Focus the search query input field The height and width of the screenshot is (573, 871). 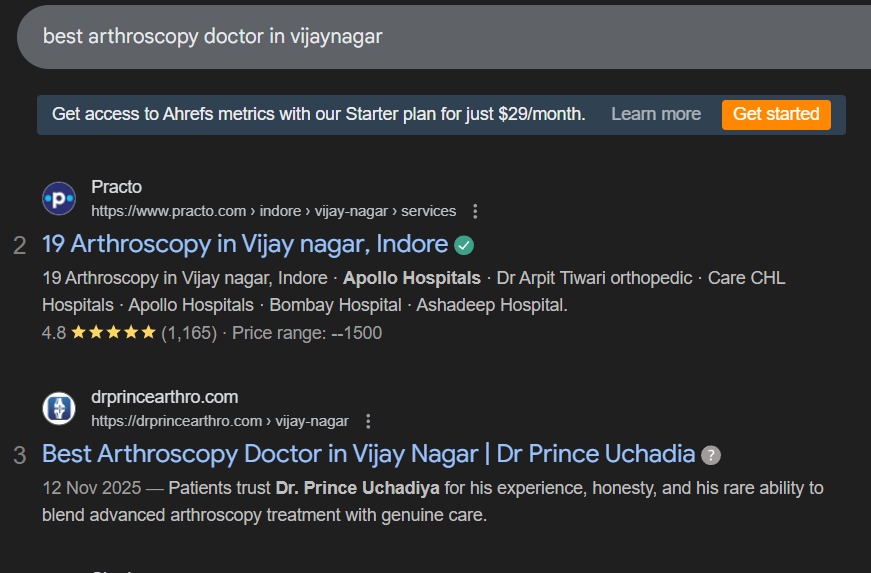click(400, 36)
